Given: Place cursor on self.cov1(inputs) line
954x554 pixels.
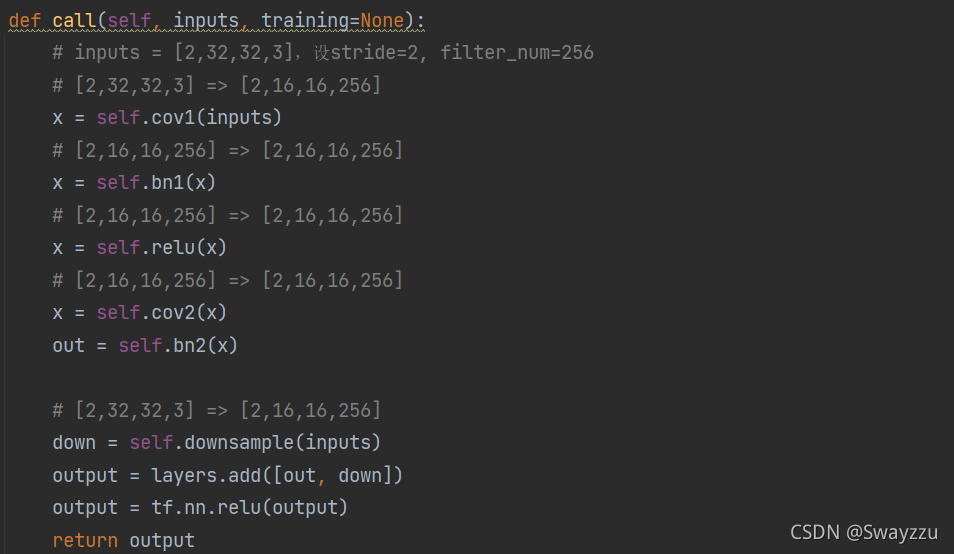Looking at the screenshot, I should coord(167,117).
